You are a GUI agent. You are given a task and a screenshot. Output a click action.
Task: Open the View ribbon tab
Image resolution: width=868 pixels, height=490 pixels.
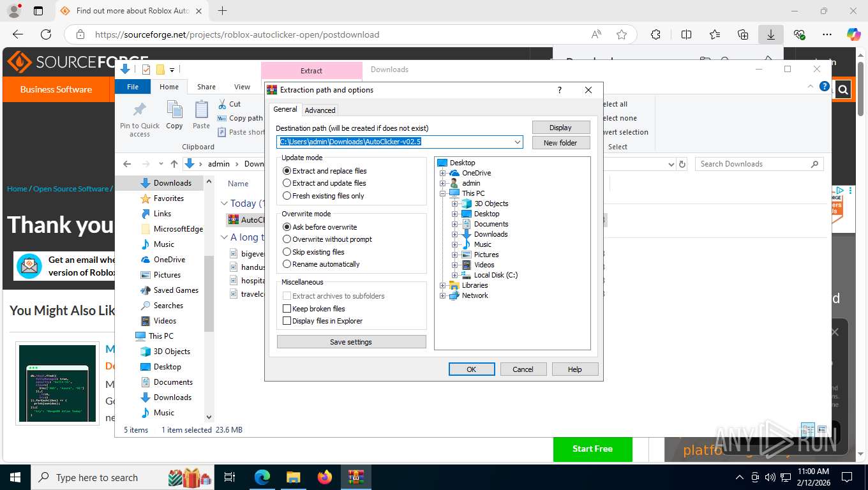(242, 87)
